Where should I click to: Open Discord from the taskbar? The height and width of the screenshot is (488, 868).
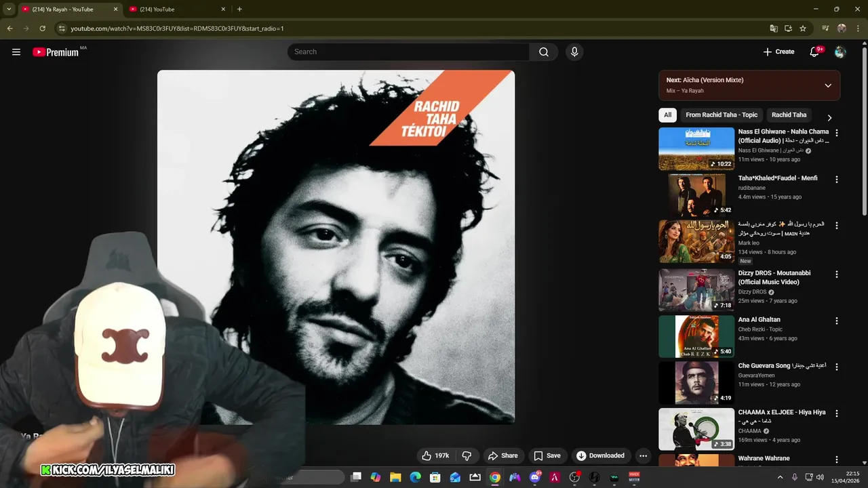tap(535, 477)
